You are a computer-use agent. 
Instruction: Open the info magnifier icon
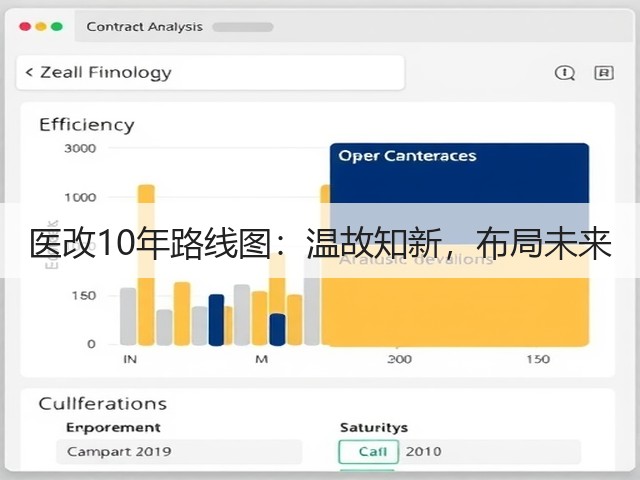click(565, 73)
